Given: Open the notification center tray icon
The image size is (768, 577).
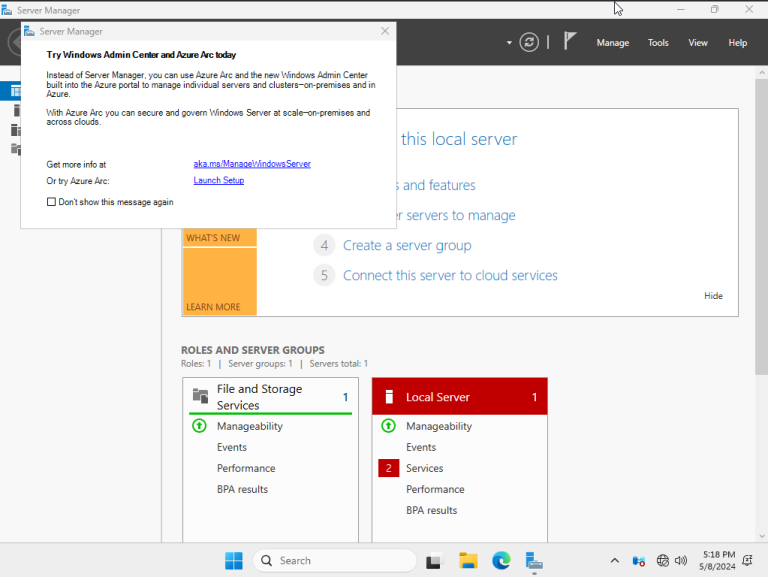Looking at the screenshot, I should pyautogui.click(x=747, y=560).
